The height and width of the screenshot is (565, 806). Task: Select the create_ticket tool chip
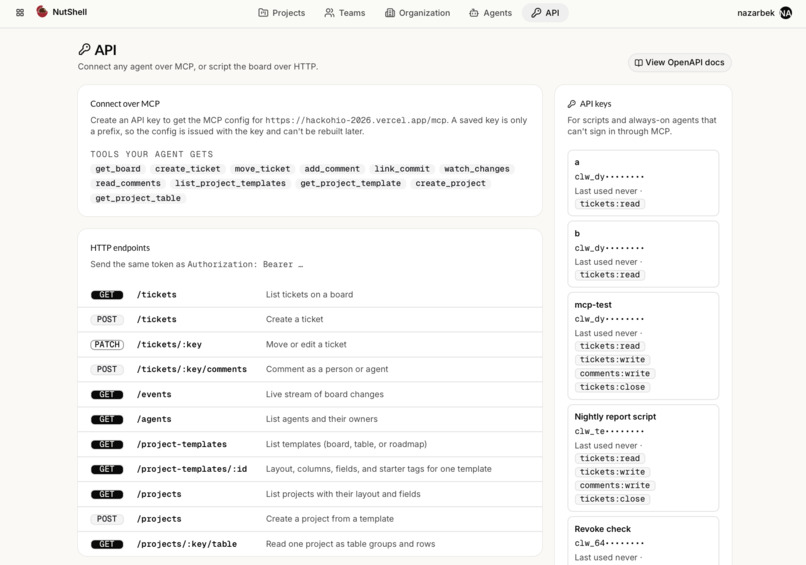pyautogui.click(x=188, y=169)
